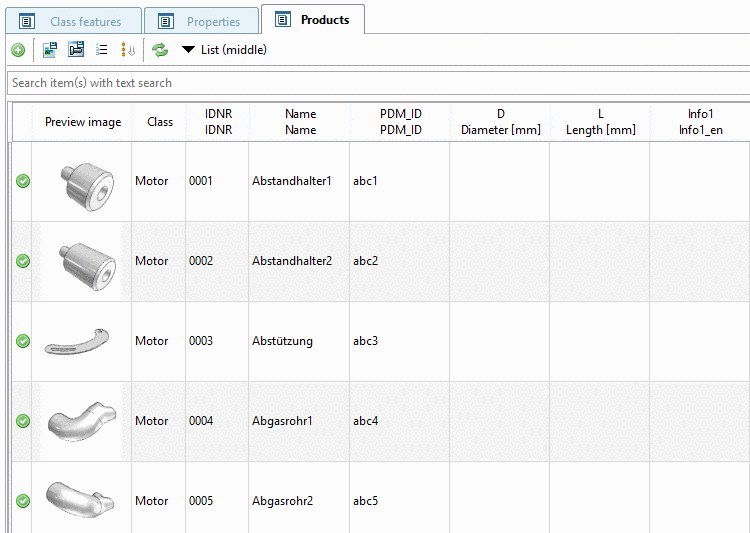Click the save image toolbar icon

[50, 49]
